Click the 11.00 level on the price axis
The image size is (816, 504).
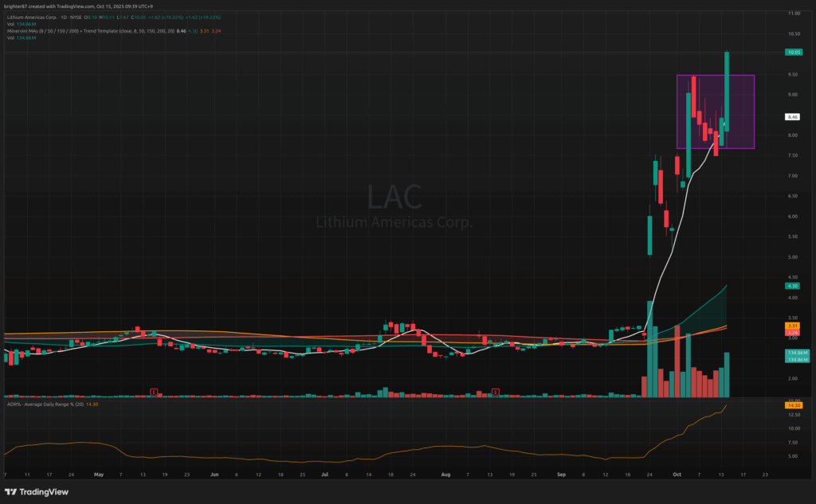793,14
